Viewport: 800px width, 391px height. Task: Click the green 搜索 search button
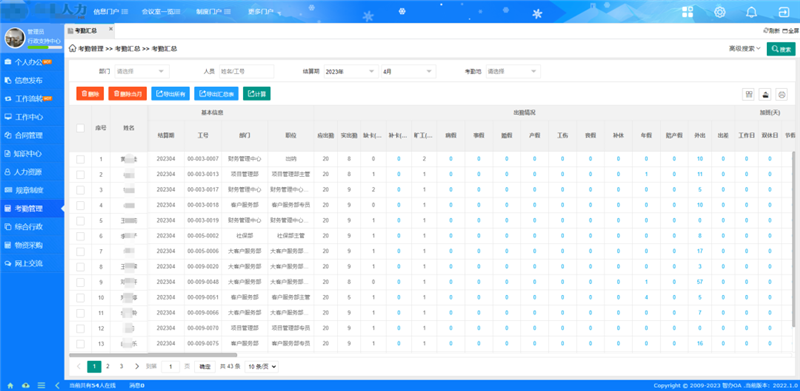[781, 49]
